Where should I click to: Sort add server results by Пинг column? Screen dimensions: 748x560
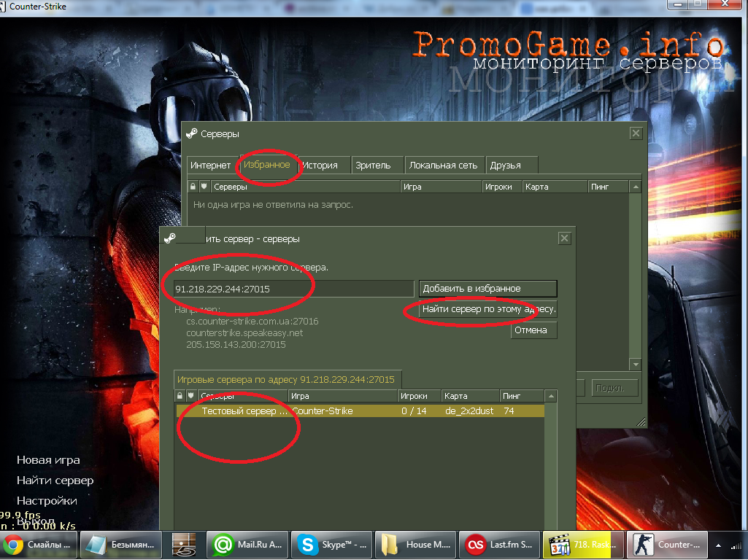tap(521, 396)
